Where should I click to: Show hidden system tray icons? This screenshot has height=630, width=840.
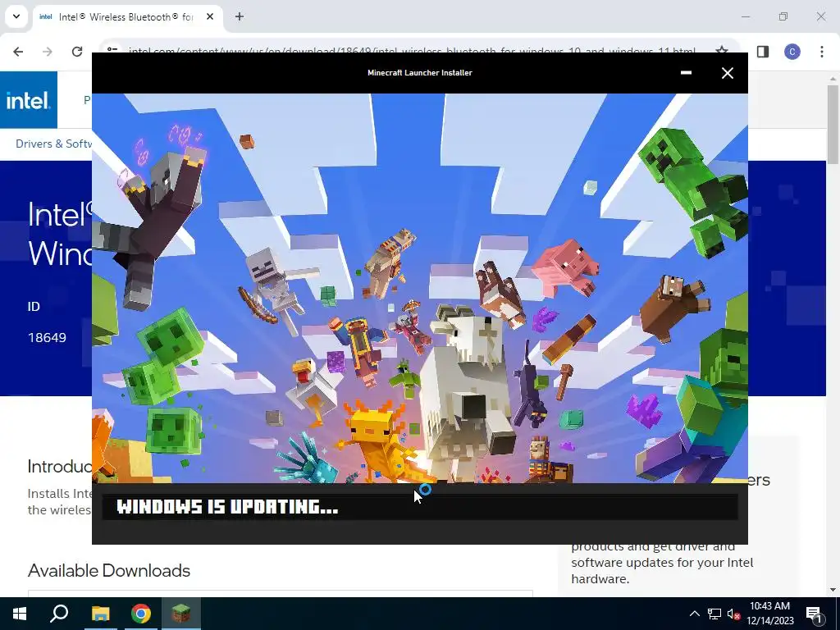point(694,614)
